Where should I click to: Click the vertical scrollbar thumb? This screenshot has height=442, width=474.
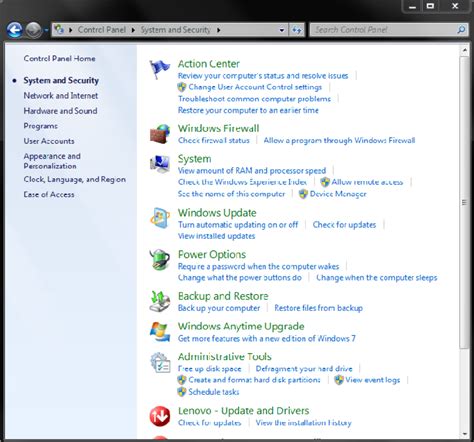tap(464, 202)
